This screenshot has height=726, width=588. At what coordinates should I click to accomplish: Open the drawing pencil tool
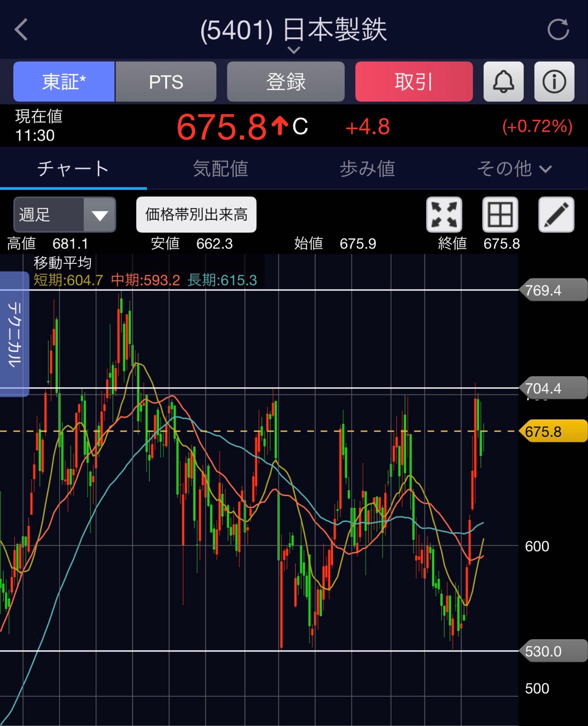coord(557,215)
